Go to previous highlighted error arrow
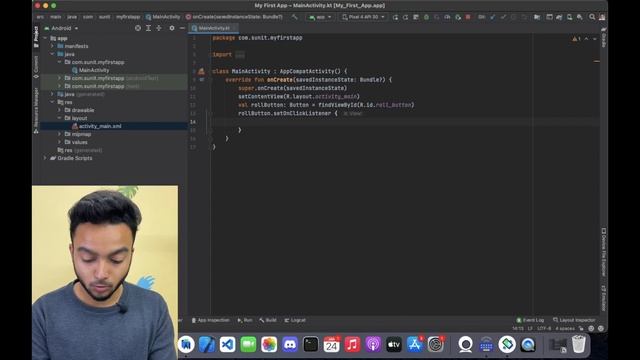 click(x=587, y=39)
